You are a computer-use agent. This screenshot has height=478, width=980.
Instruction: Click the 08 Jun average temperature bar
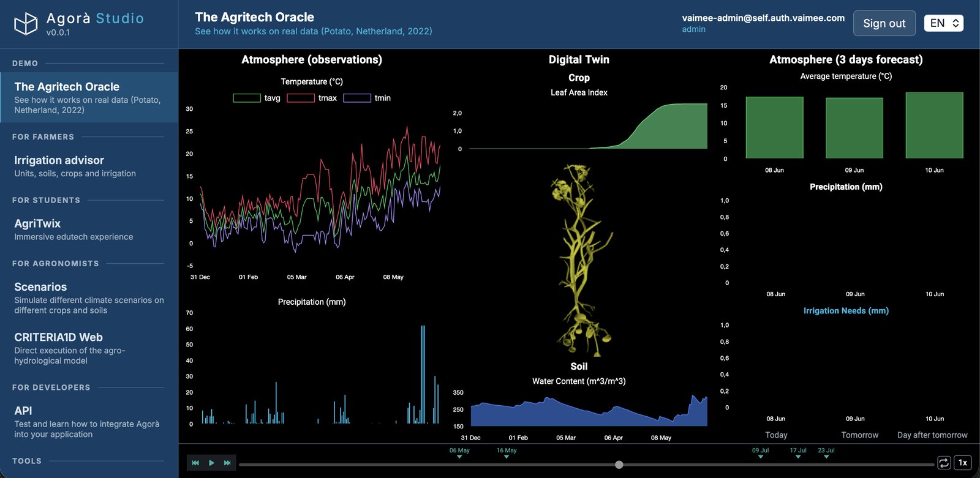click(x=774, y=127)
